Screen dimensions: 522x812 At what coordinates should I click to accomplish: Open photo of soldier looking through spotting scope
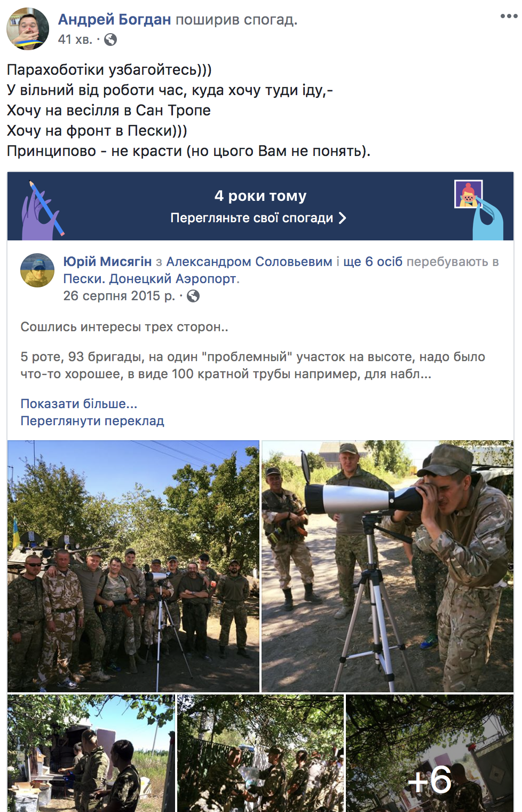[387, 566]
